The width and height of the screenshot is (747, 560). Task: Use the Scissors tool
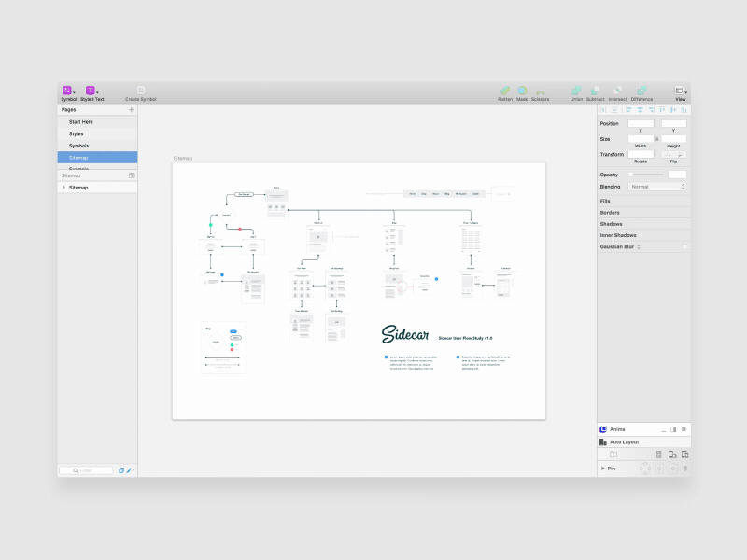point(540,89)
